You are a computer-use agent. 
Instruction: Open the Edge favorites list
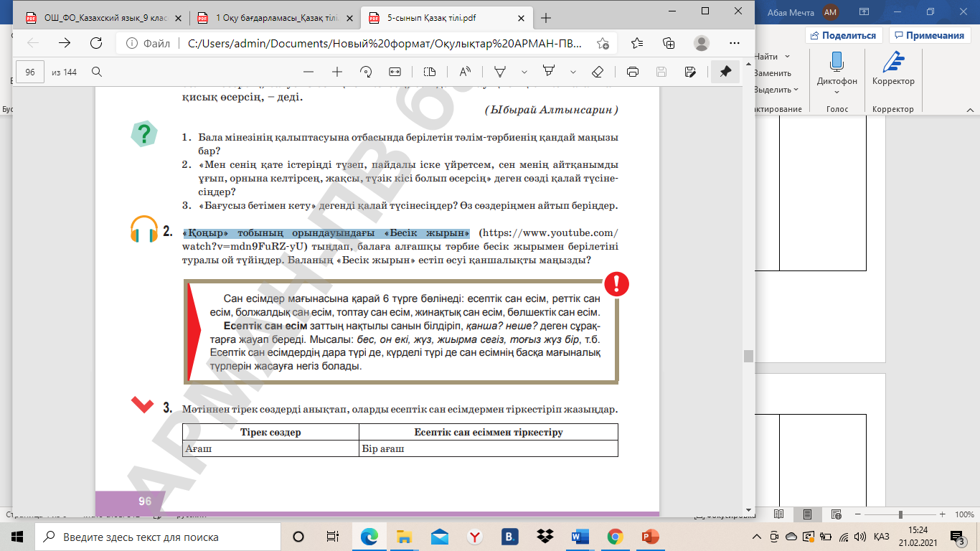pyautogui.click(x=638, y=43)
